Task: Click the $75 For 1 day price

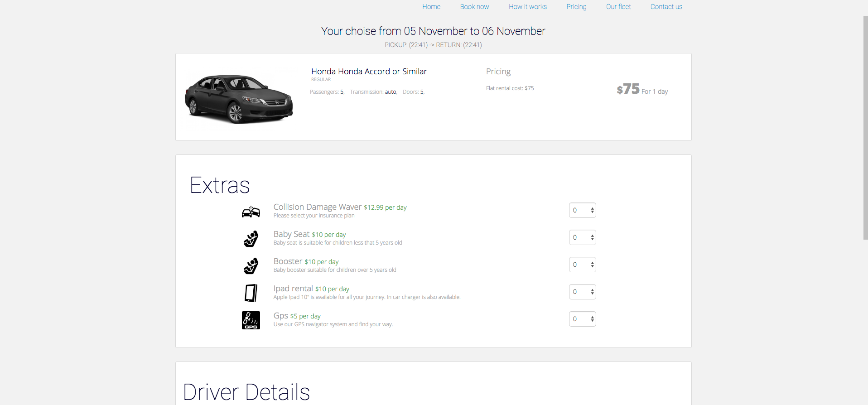Action: 642,89
